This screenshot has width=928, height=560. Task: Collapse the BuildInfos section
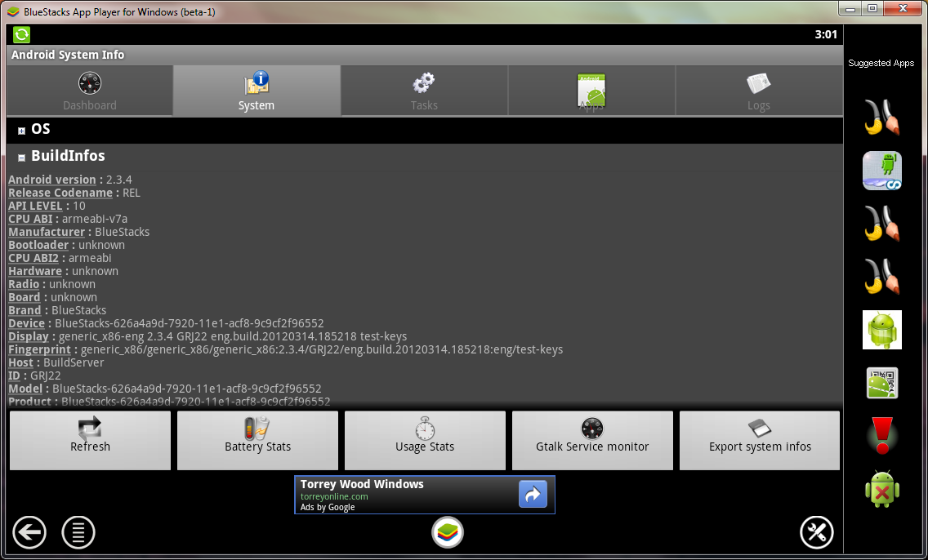click(22, 158)
